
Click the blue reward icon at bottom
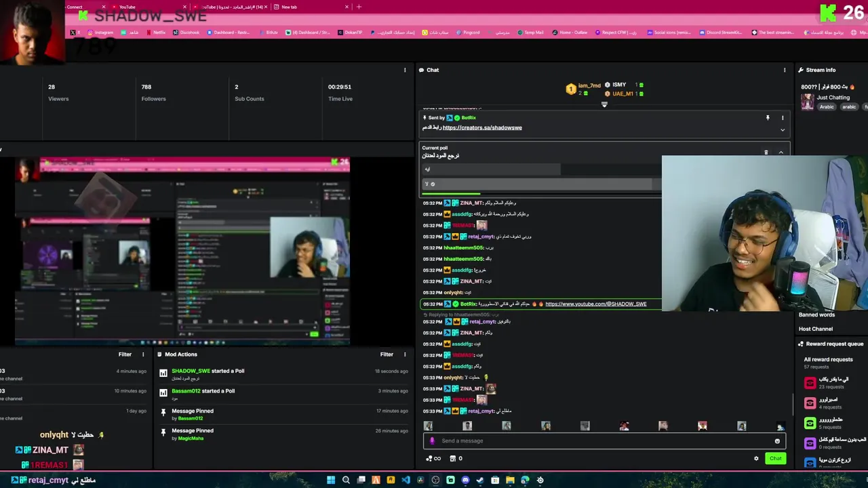point(810,463)
